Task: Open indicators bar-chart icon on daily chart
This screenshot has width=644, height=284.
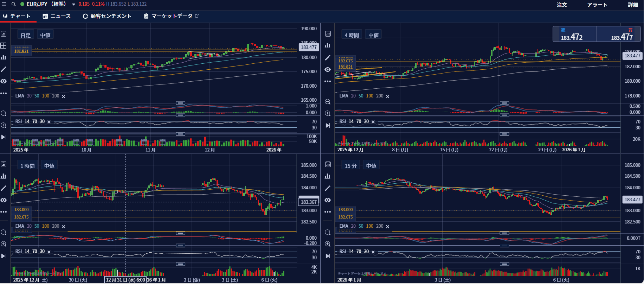Action: [4, 57]
